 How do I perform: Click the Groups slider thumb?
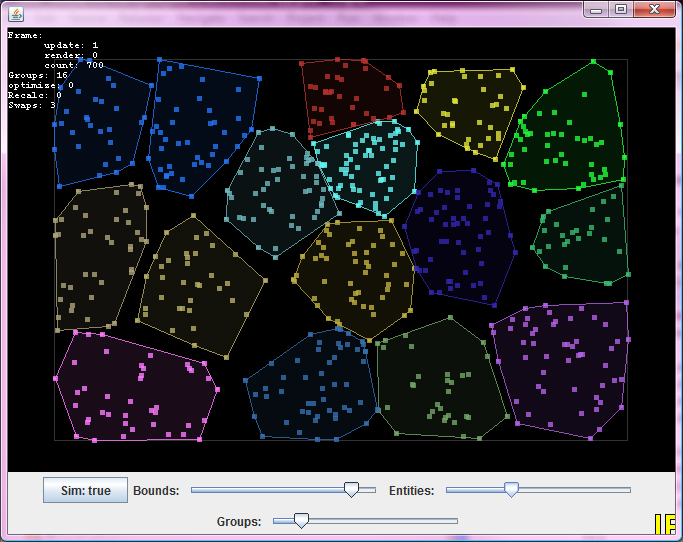(x=301, y=519)
